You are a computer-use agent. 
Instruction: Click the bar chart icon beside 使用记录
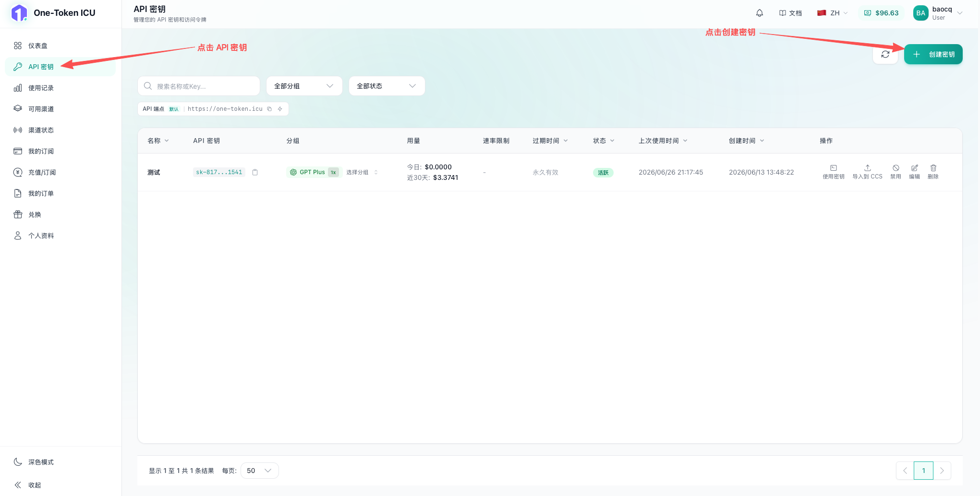pyautogui.click(x=18, y=88)
